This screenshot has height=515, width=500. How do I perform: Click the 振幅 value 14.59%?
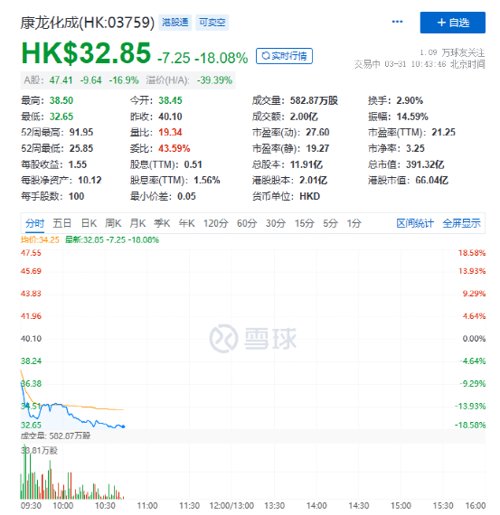[x=412, y=116]
